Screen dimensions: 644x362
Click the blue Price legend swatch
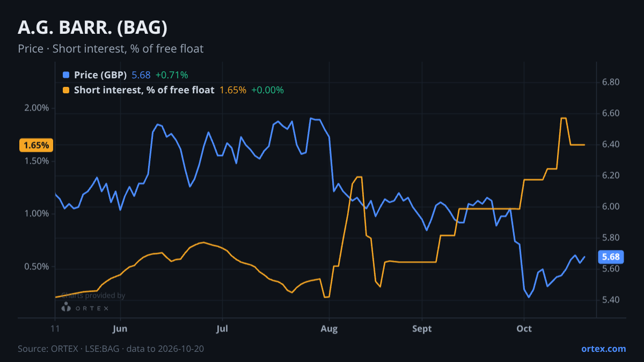(66, 75)
